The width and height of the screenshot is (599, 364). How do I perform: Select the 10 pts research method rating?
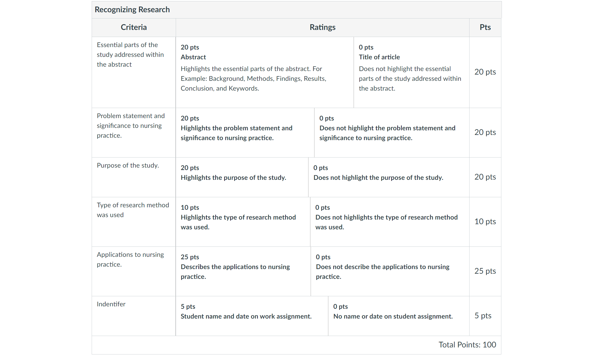(243, 222)
